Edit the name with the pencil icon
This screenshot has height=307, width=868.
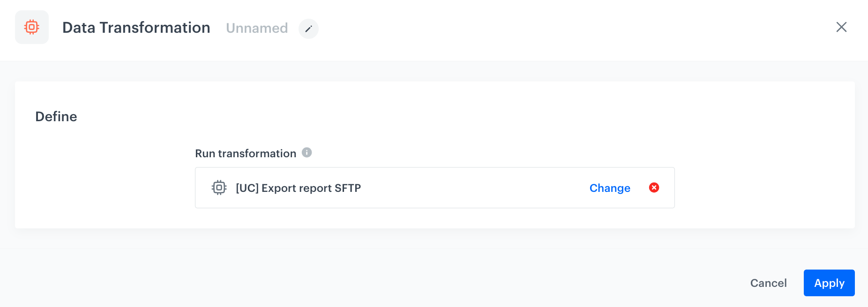click(x=308, y=29)
